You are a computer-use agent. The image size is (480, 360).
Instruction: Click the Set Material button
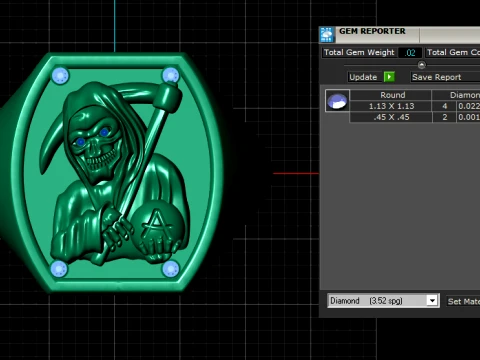(x=464, y=301)
